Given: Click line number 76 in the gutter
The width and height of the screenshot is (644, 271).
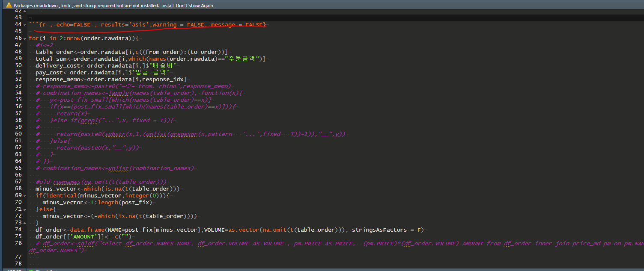Looking at the screenshot, I should pos(18,243).
